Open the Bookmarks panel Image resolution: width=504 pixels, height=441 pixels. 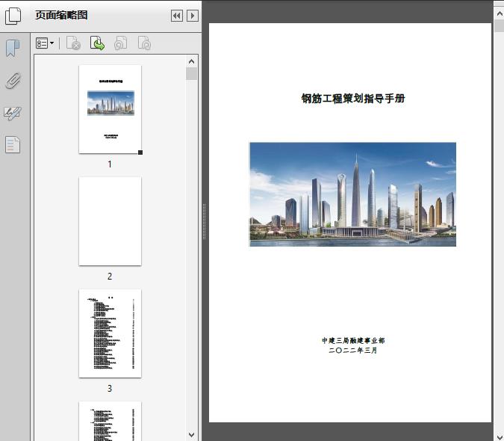(13, 49)
